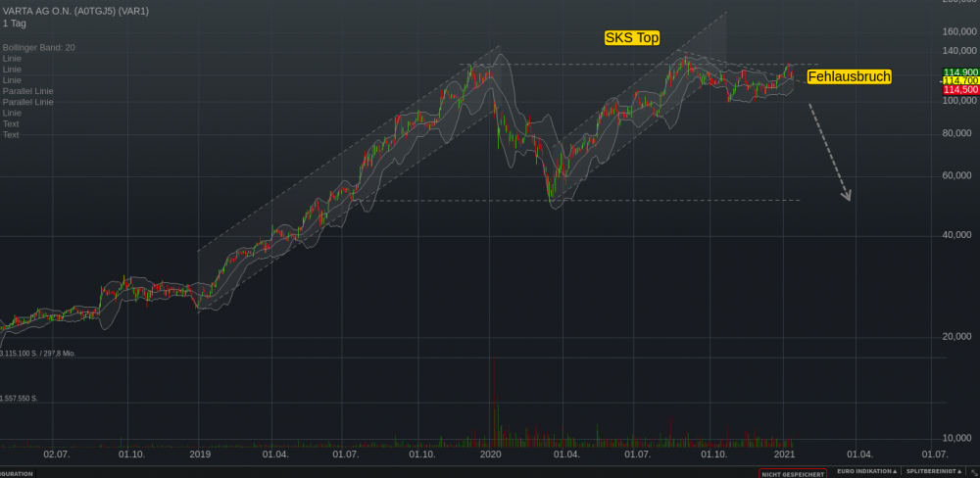
Task: Select the first Text entry in list
Action: pyautogui.click(x=11, y=123)
